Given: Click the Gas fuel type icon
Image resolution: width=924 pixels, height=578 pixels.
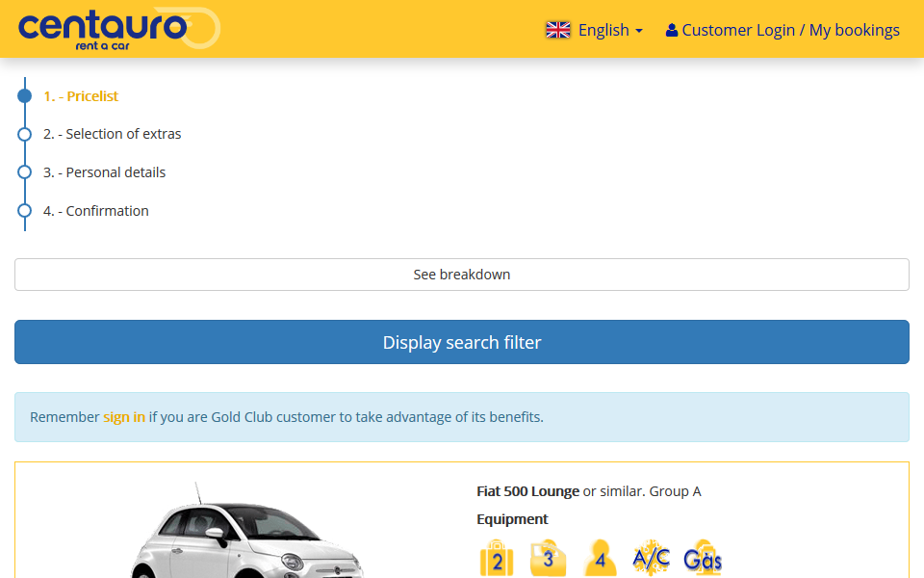Looking at the screenshot, I should [703, 558].
